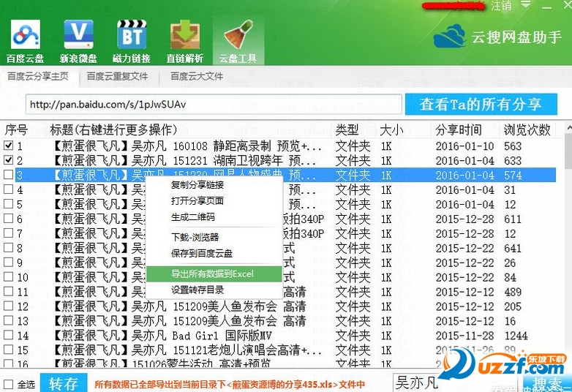This screenshot has height=392, width=572.
Task: Click view count 1244
Action: [x=516, y=336]
